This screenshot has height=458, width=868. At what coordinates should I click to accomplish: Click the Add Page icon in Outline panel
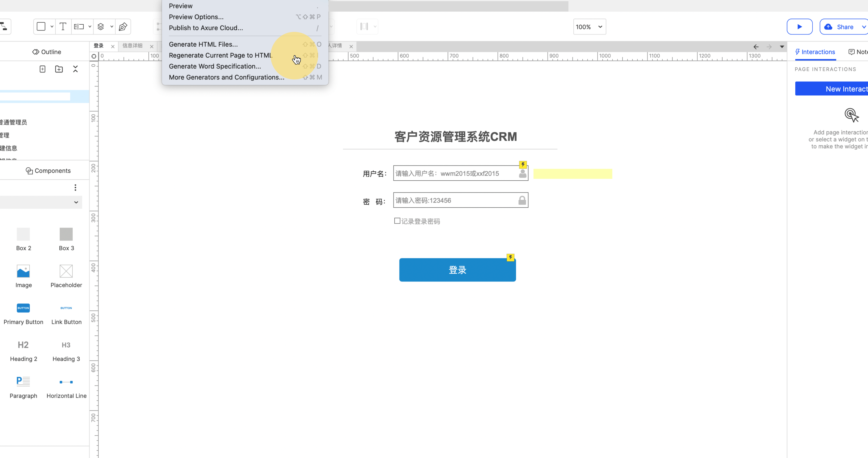pyautogui.click(x=43, y=69)
